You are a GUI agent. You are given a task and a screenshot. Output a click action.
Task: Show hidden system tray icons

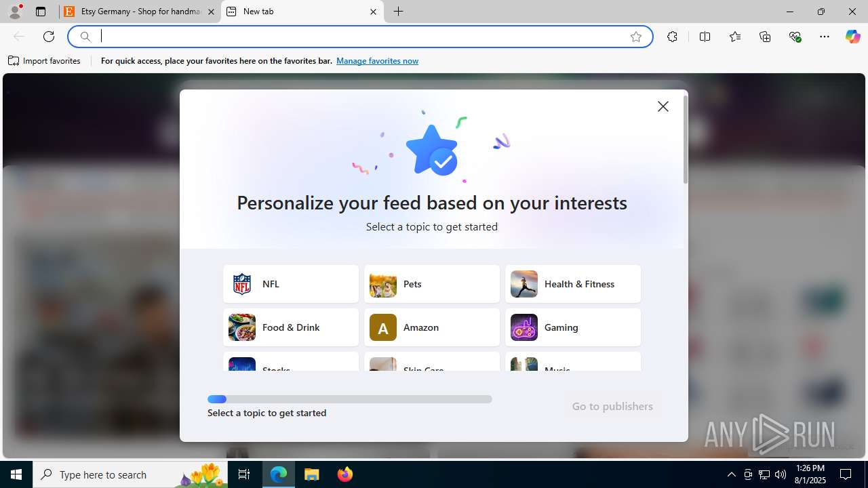click(731, 474)
